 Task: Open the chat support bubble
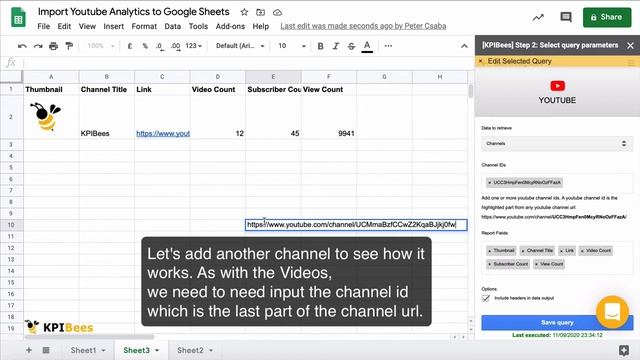pos(612,312)
